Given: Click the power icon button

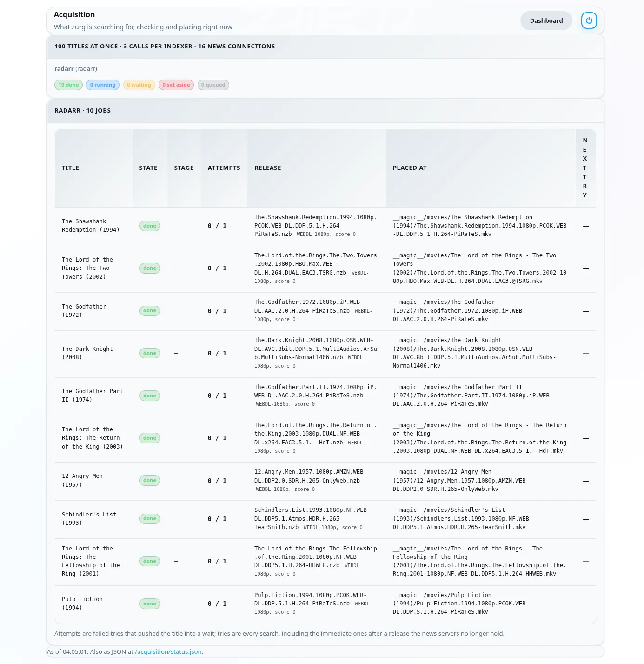Looking at the screenshot, I should tap(589, 20).
